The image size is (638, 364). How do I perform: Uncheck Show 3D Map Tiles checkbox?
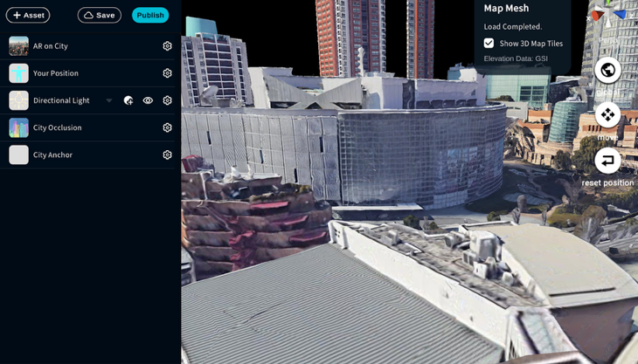tap(489, 44)
